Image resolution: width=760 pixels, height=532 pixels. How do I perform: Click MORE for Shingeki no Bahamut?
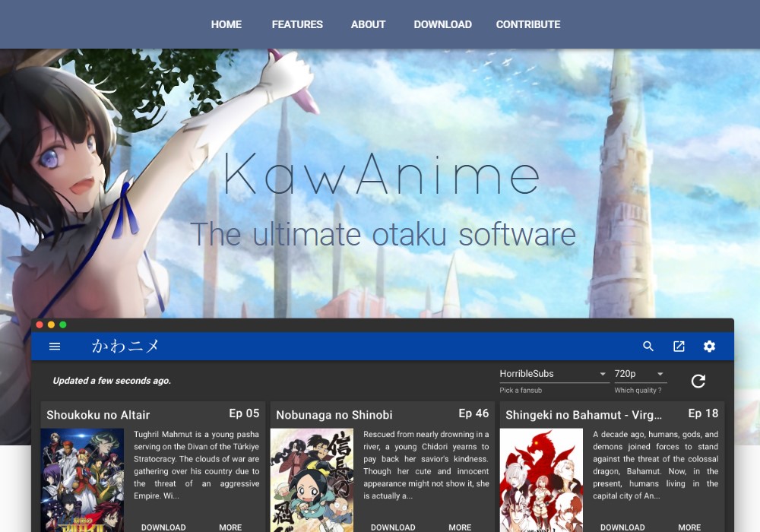pyautogui.click(x=689, y=527)
